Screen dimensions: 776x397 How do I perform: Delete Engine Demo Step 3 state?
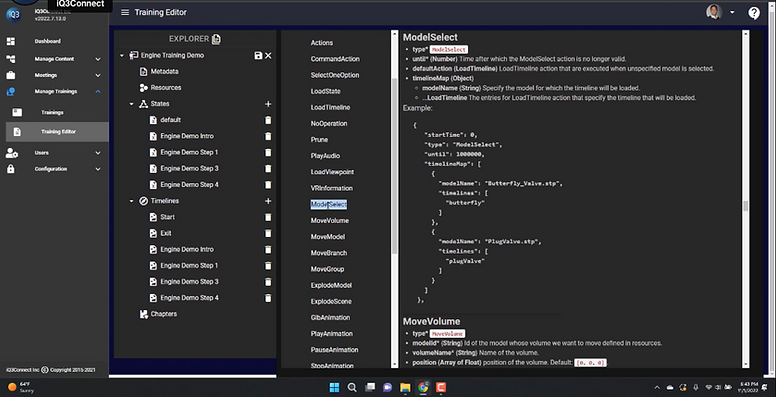(x=268, y=169)
